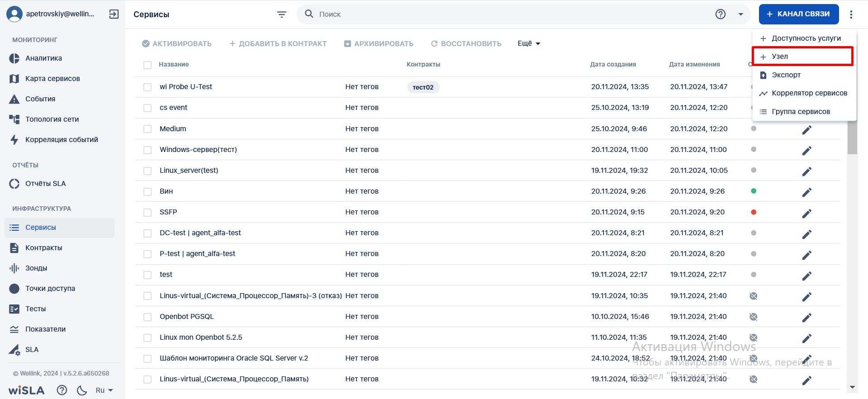Click the ВОССТАНОВИТЬ button
868x399 pixels.
[x=466, y=44]
